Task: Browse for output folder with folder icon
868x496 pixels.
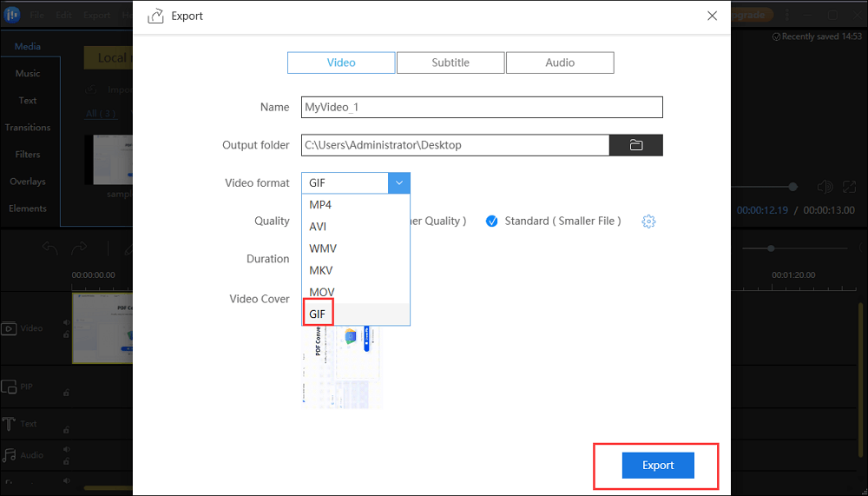Action: (635, 145)
